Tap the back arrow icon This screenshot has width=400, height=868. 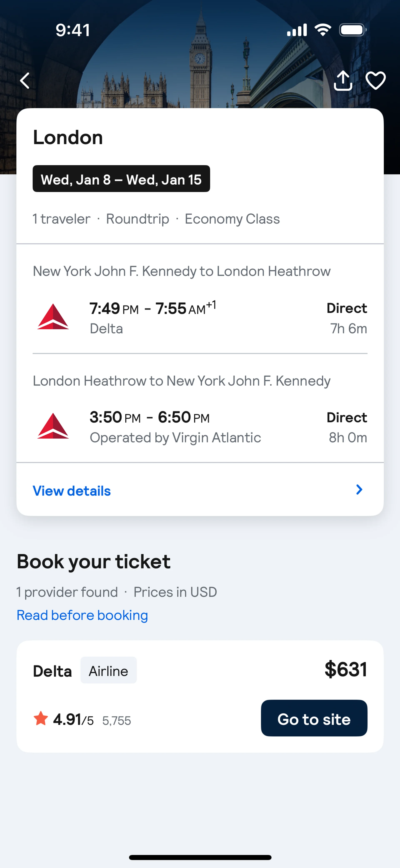click(25, 81)
